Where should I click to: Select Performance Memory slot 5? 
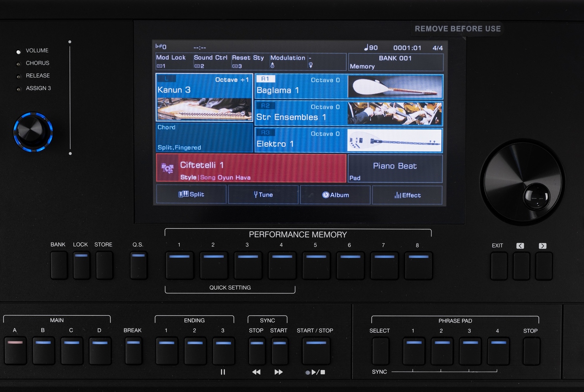[316, 265]
